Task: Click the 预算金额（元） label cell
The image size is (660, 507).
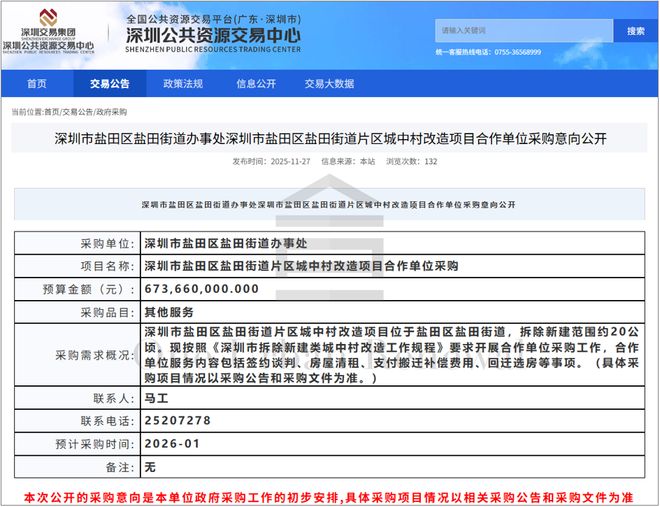Action: coord(77,289)
